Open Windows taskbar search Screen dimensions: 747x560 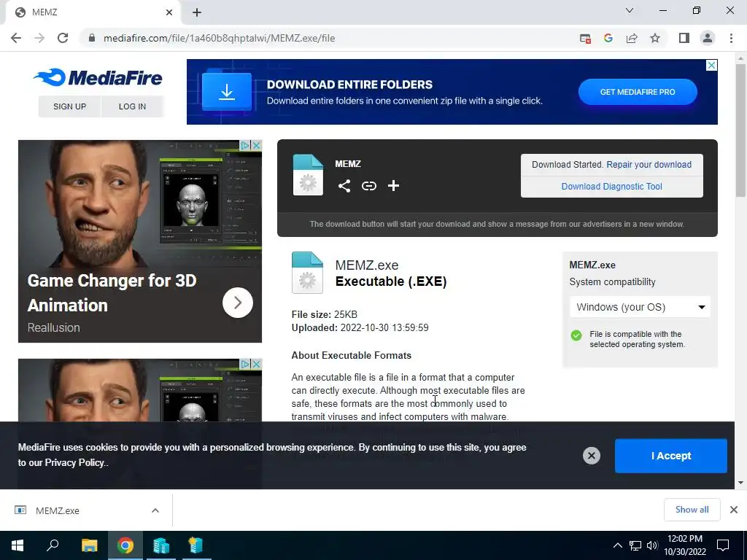53,545
